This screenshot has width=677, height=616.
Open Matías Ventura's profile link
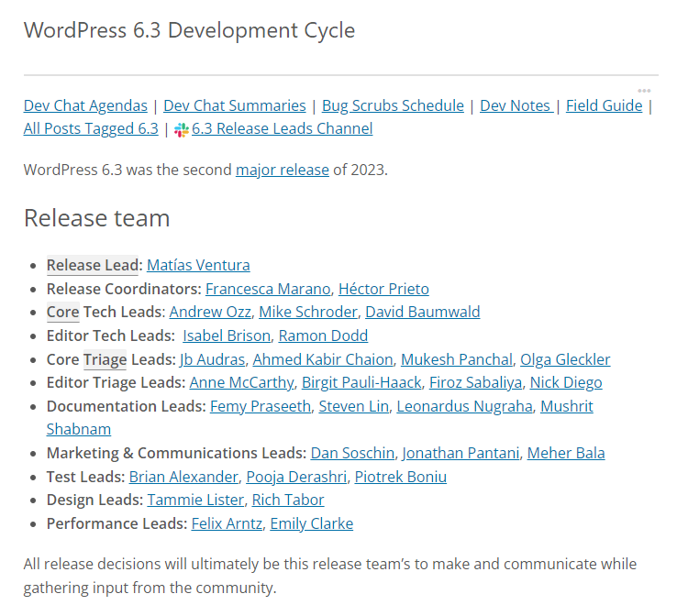click(x=198, y=265)
